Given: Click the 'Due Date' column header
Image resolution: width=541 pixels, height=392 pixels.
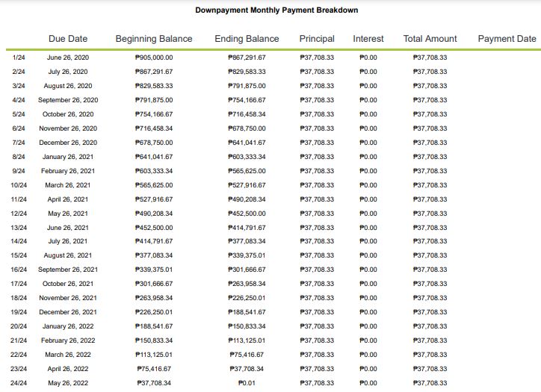Looking at the screenshot, I should point(68,39).
